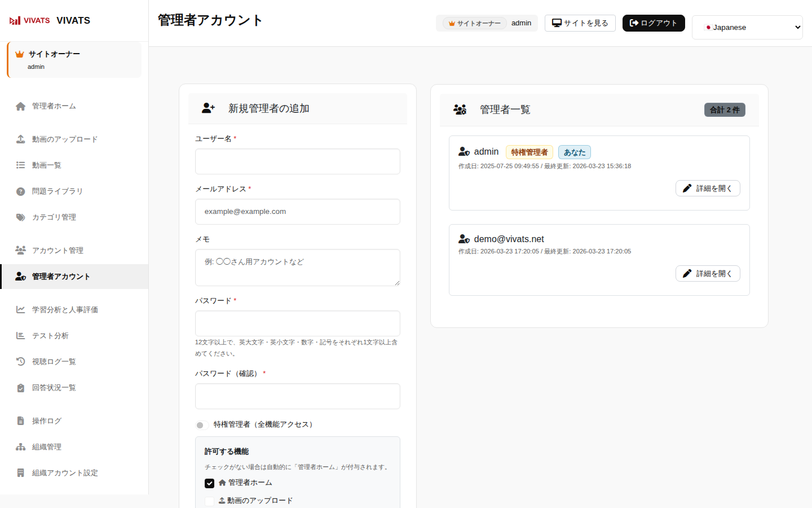This screenshot has width=812, height=508.
Task: Focus the ユーザー名 input field
Action: (298, 161)
